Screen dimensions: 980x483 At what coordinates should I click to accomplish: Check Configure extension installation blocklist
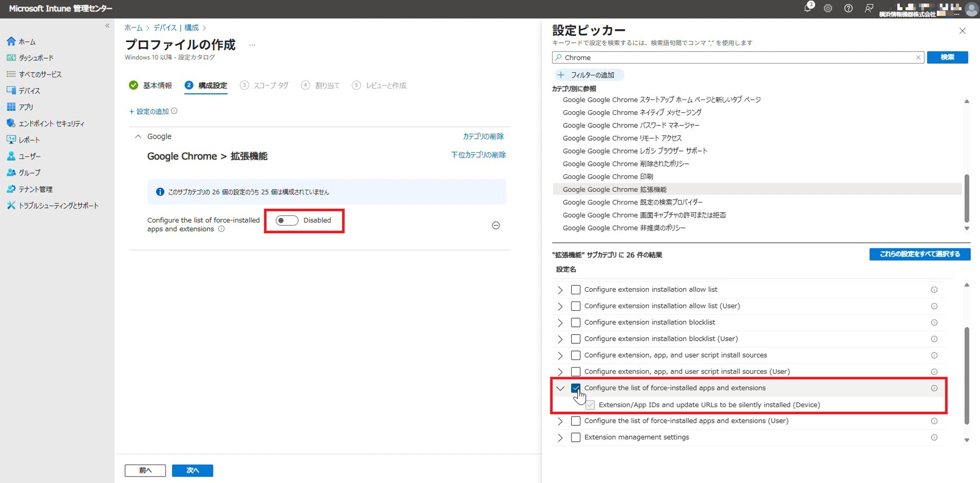(x=576, y=322)
